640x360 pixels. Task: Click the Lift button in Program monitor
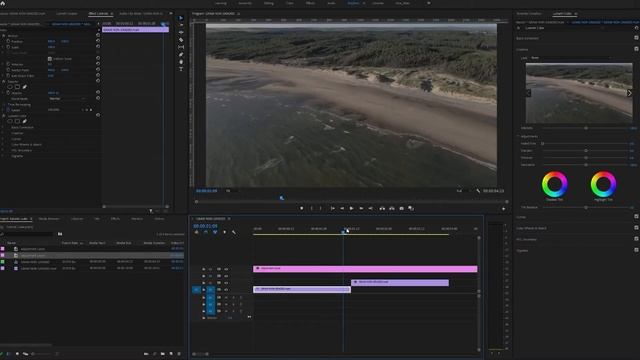382,209
